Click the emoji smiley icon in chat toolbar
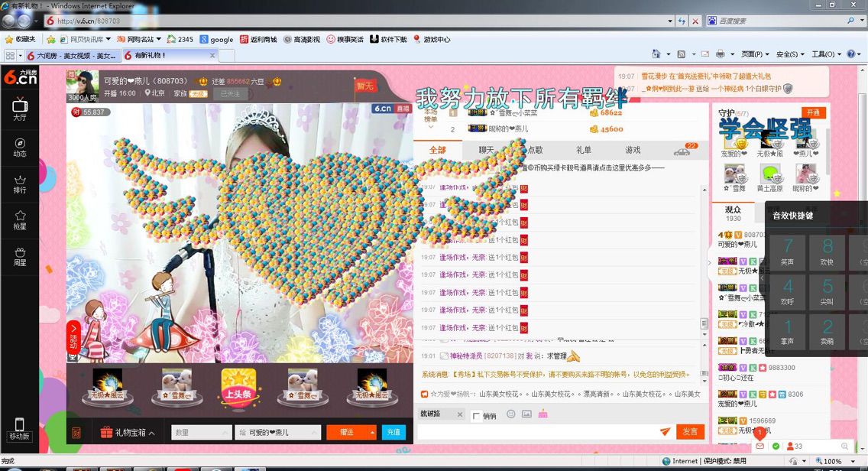The height and width of the screenshot is (471, 868). click(511, 414)
